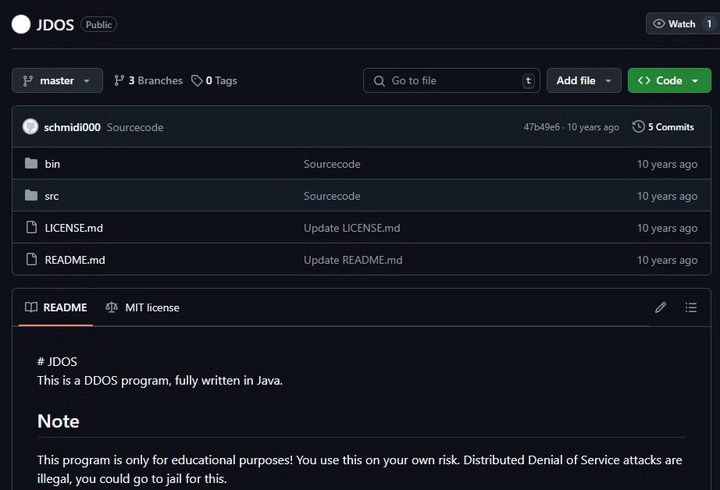Watch the repository with Watch button

tap(682, 24)
